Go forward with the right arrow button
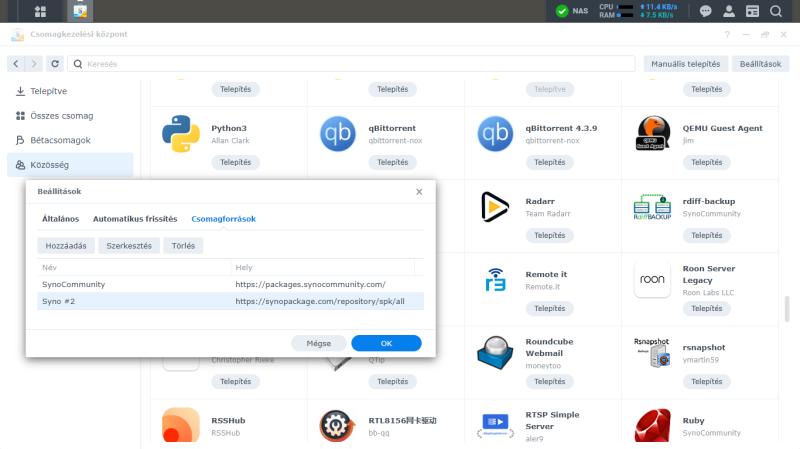This screenshot has width=800, height=449. pos(34,64)
